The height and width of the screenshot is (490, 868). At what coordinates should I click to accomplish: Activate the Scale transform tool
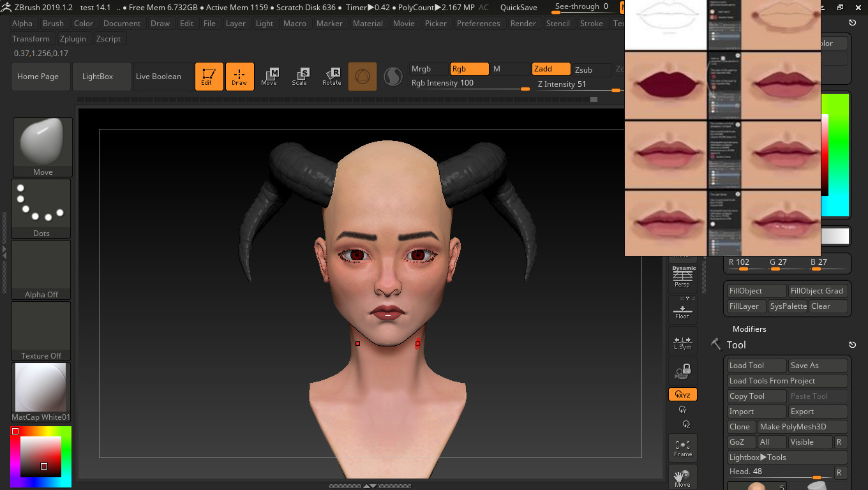(x=299, y=77)
